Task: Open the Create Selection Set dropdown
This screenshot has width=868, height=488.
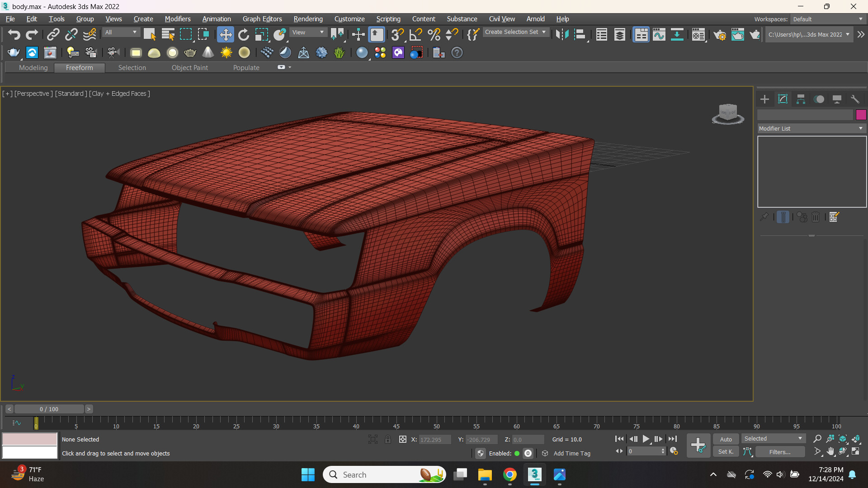Action: click(515, 32)
